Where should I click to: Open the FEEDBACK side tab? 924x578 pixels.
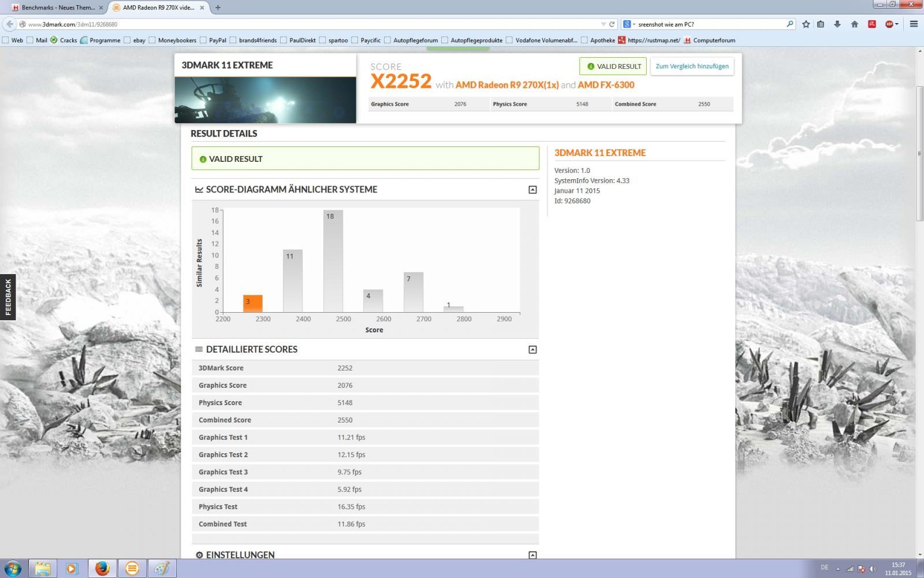[8, 297]
